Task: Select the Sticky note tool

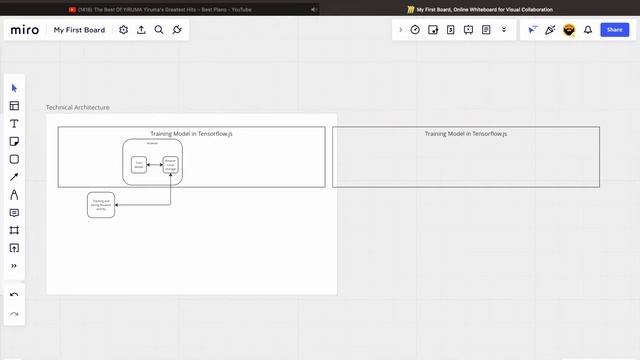Action: tap(14, 141)
